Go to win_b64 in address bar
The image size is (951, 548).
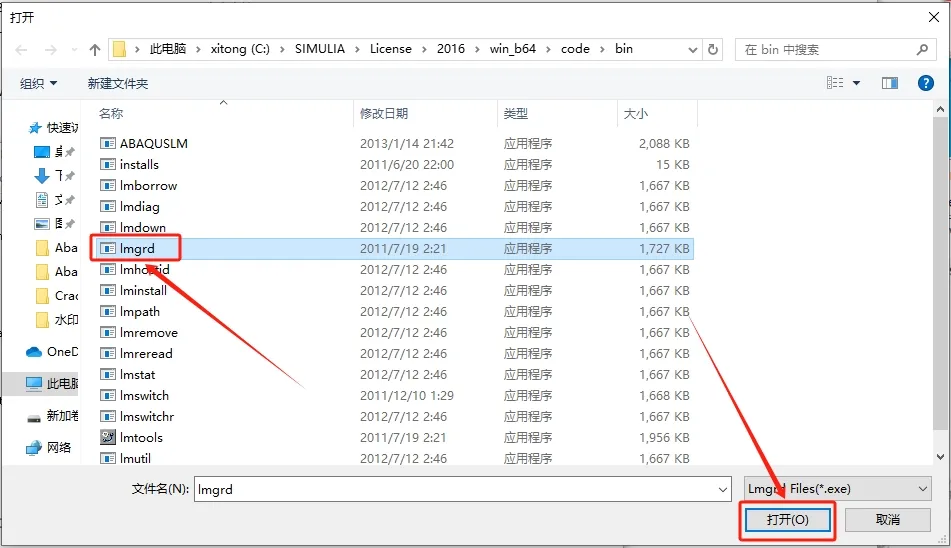pyautogui.click(x=512, y=48)
